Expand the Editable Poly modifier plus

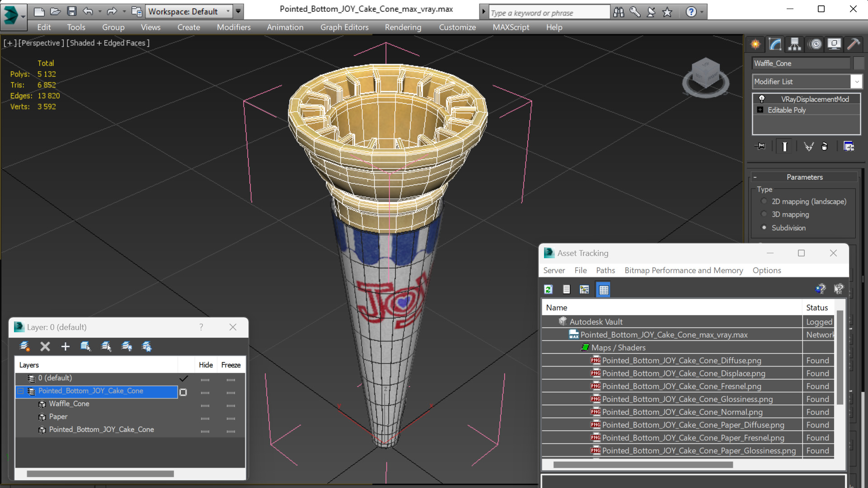760,110
